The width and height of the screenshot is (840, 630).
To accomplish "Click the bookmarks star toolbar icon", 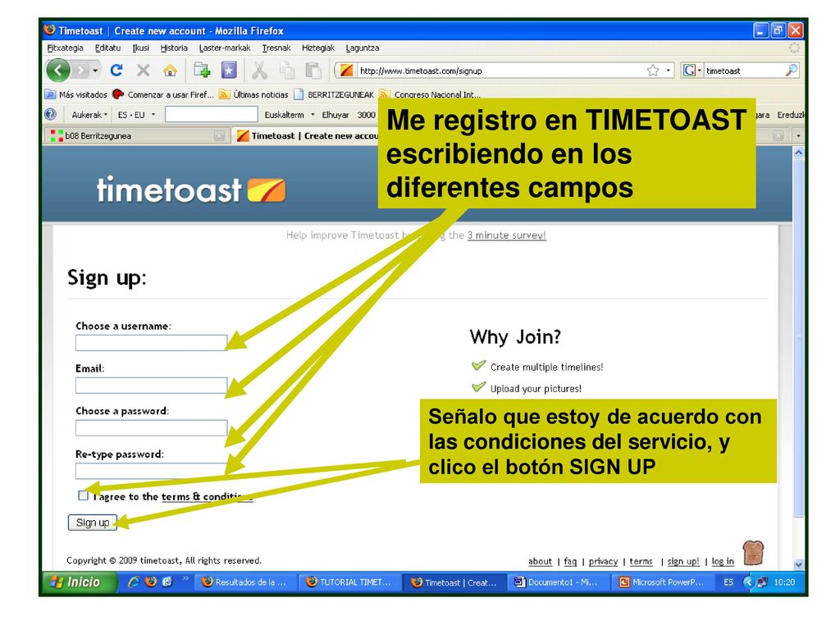I will tap(229, 71).
